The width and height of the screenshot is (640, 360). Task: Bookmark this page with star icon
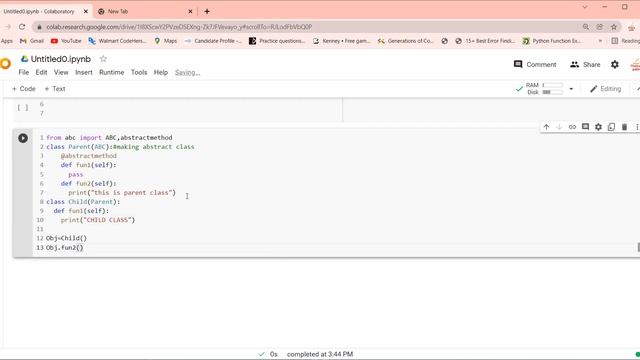coord(614,27)
